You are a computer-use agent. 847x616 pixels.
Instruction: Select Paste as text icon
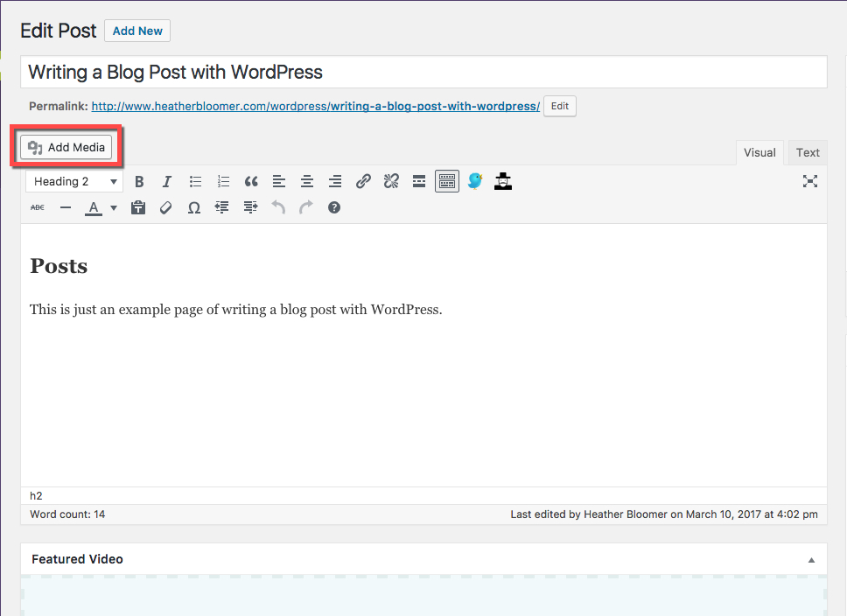(138, 207)
